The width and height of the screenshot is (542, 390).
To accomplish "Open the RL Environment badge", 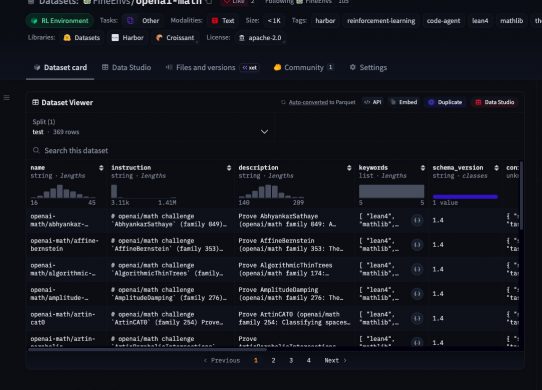I will pos(59,21).
